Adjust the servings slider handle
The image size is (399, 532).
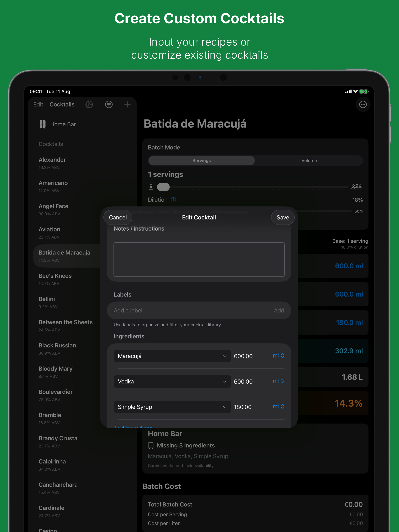coord(163,187)
